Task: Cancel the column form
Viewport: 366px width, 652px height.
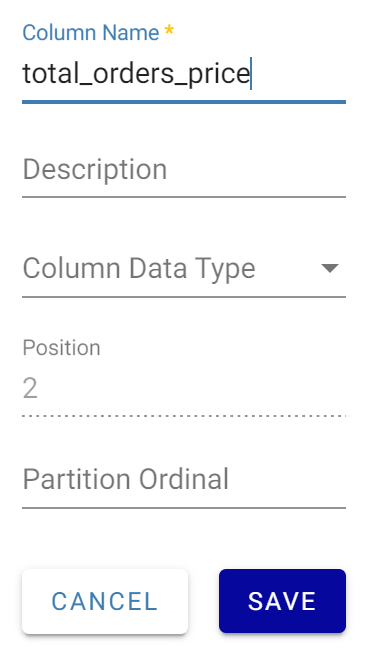Action: point(105,601)
